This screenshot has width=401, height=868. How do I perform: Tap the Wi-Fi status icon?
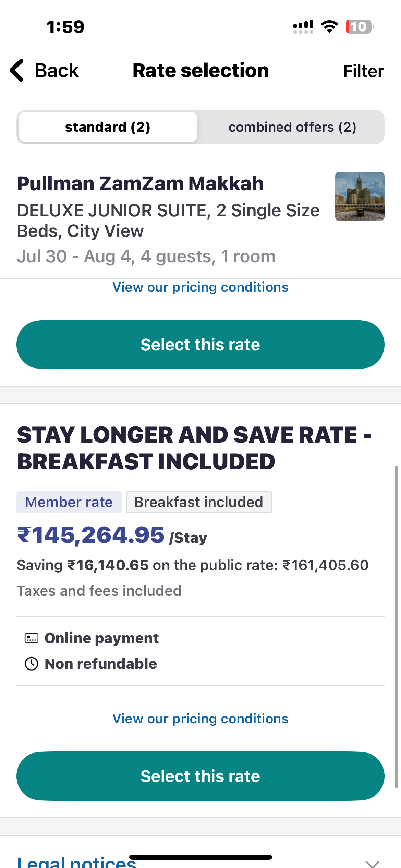point(329,27)
